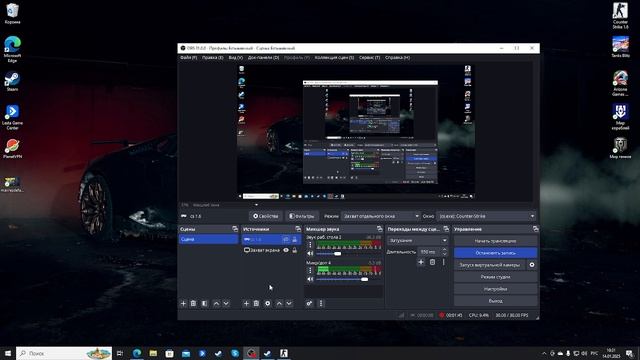Screen dimensions: 640x360
Task: Click the transition duration input field
Action: (x=430, y=252)
